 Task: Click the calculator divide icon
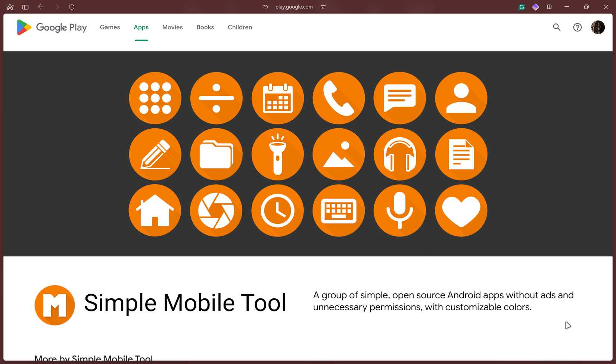pyautogui.click(x=216, y=98)
